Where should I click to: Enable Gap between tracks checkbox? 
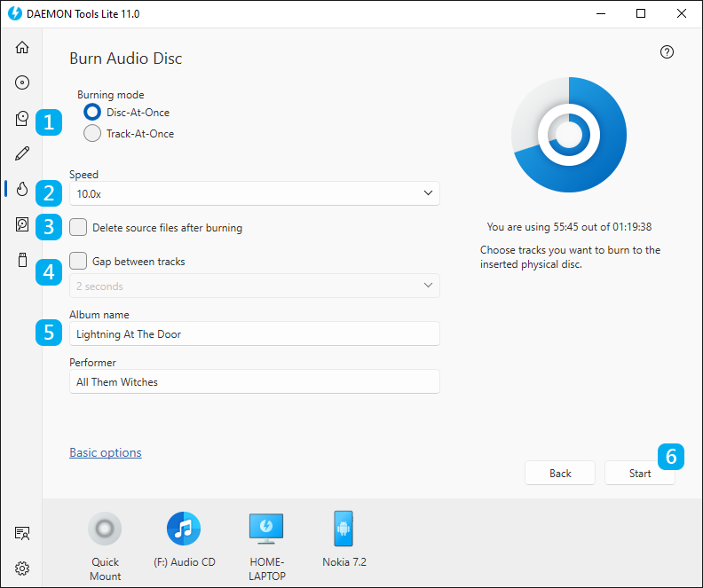tap(78, 261)
